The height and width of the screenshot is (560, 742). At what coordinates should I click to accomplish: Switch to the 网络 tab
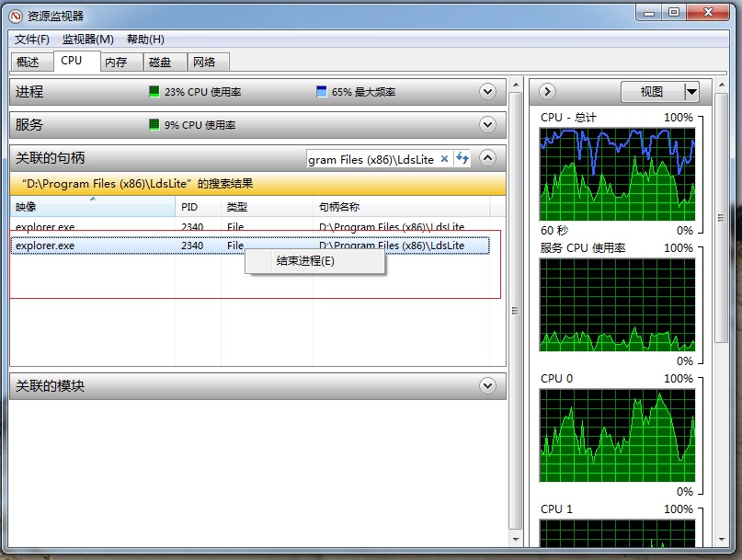click(209, 62)
